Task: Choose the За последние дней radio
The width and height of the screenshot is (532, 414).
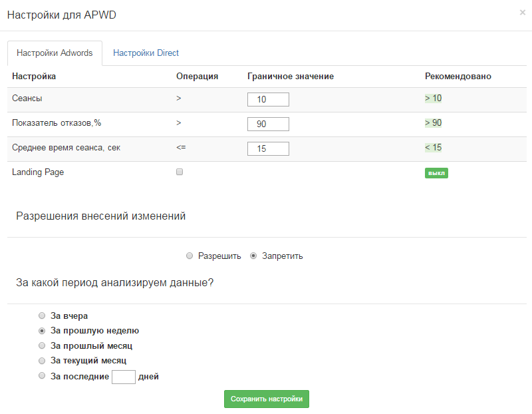Action: 43,375
